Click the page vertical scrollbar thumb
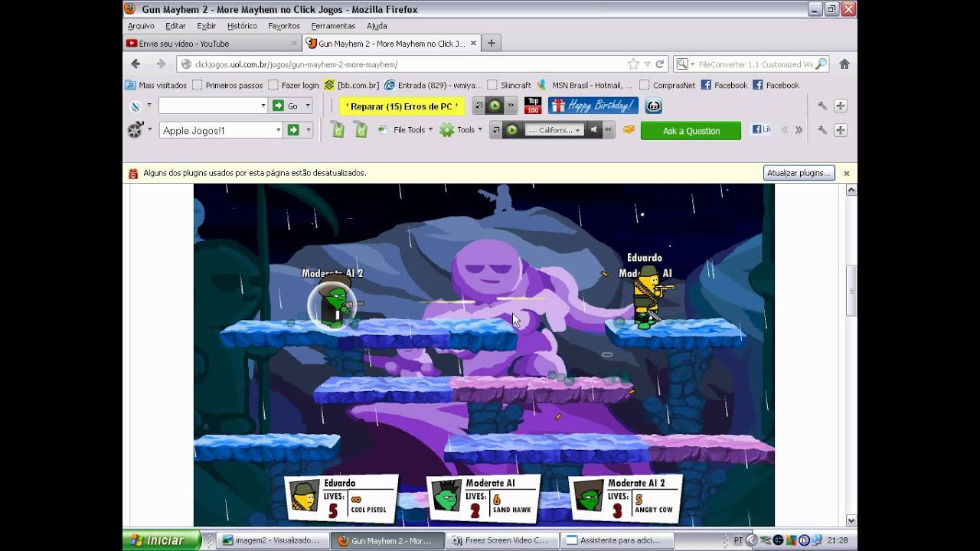This screenshot has width=980, height=551. coord(851,291)
